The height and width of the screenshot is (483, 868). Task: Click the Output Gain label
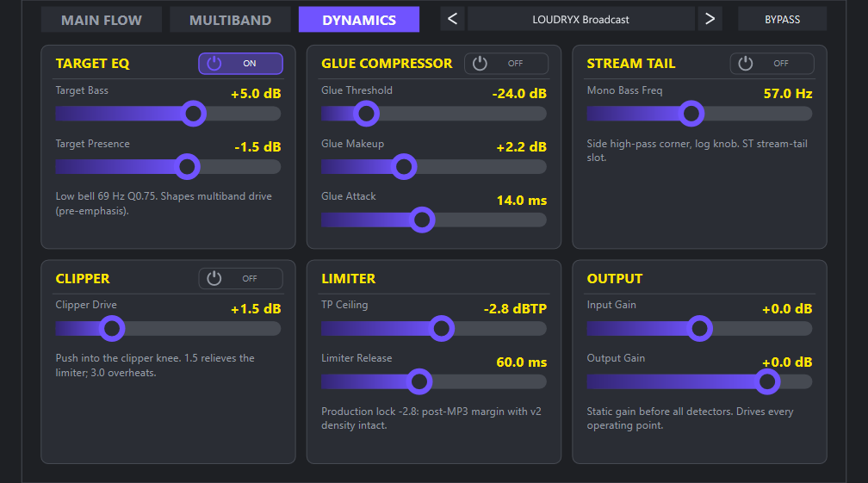click(616, 358)
